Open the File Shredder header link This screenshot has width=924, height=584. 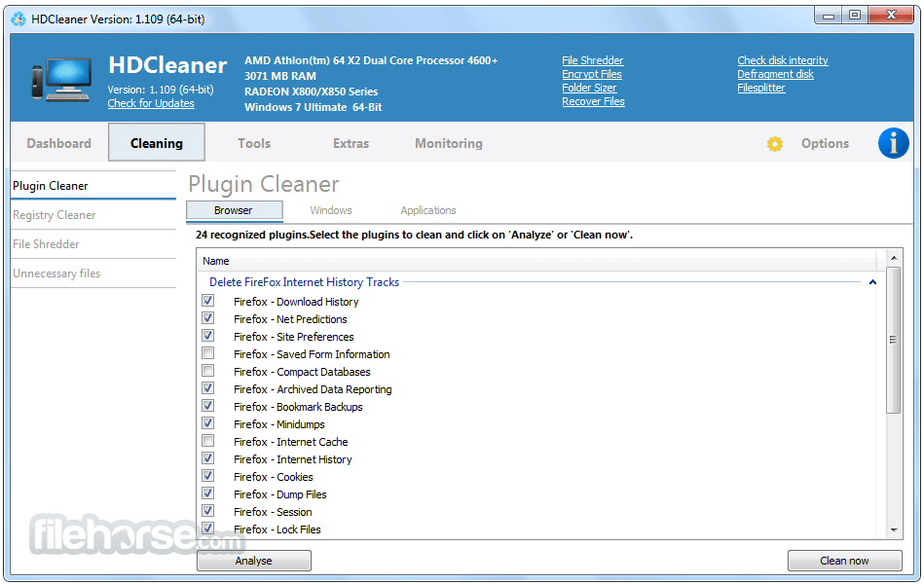(592, 60)
